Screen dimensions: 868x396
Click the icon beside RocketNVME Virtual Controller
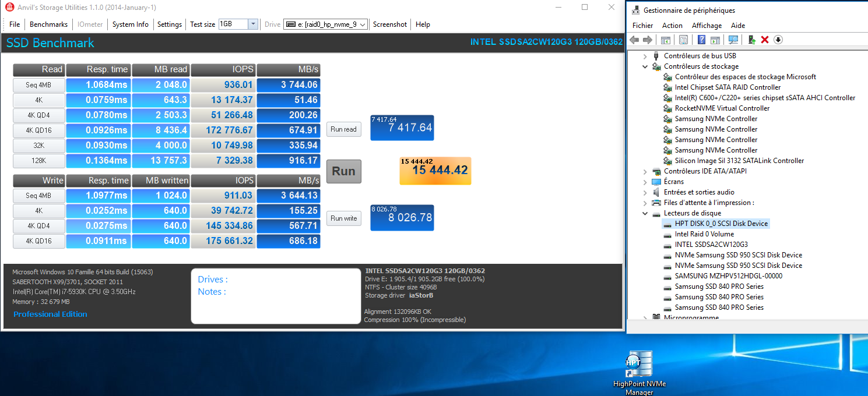[668, 108]
